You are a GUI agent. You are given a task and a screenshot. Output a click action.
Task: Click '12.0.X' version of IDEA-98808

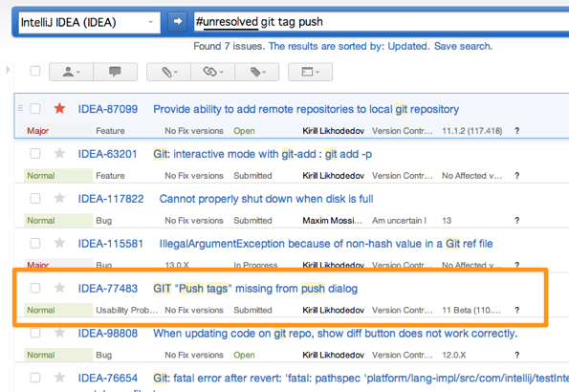pos(454,356)
